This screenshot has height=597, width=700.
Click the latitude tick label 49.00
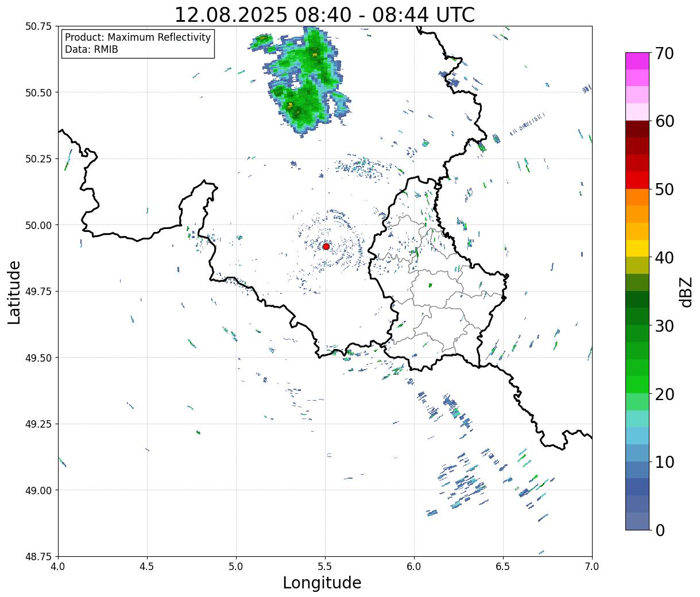(x=38, y=490)
